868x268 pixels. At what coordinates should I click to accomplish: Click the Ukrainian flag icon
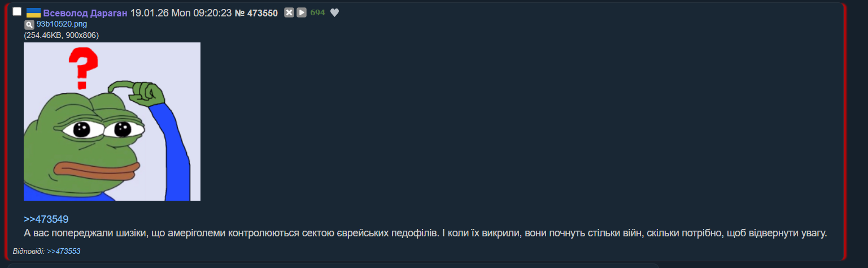click(x=33, y=13)
